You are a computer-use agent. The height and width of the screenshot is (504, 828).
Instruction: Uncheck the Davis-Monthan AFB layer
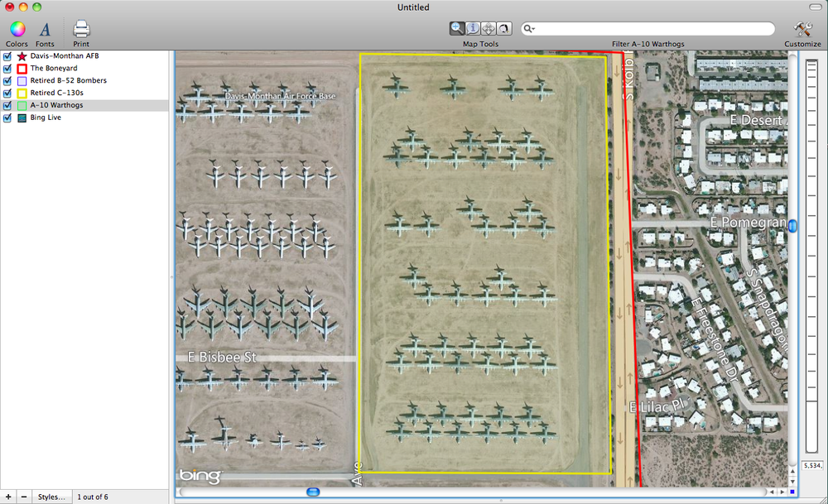click(7, 56)
